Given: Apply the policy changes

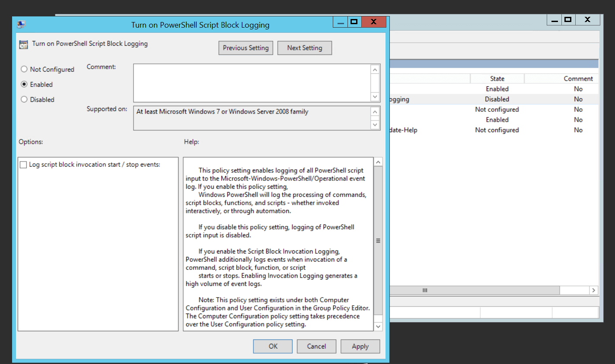Looking at the screenshot, I should [x=360, y=346].
